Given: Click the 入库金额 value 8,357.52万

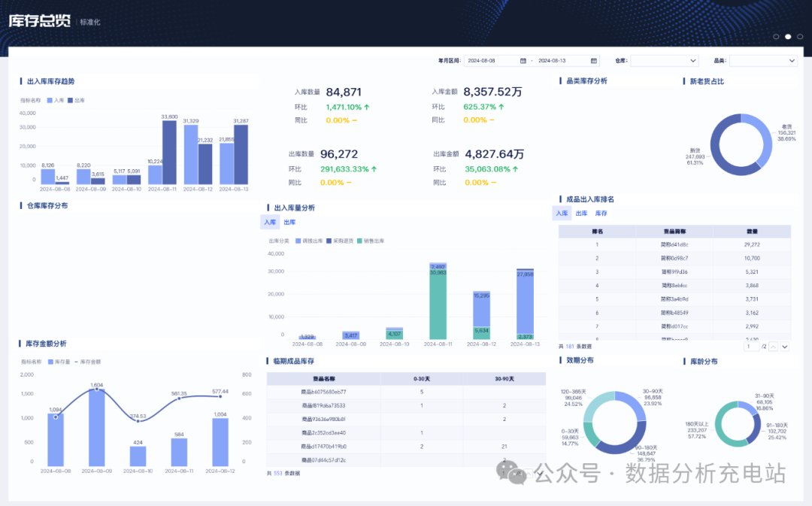Looking at the screenshot, I should 492,92.
